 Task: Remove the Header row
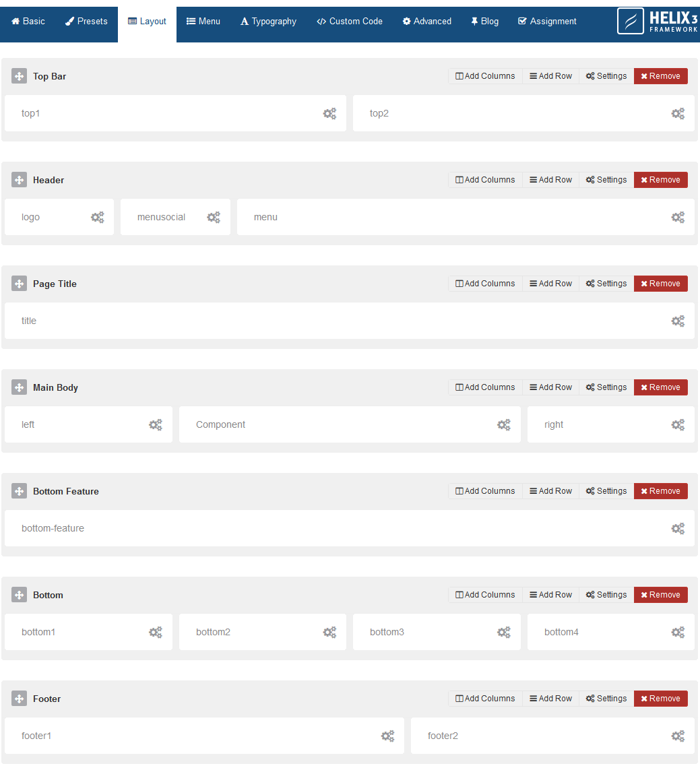click(660, 180)
